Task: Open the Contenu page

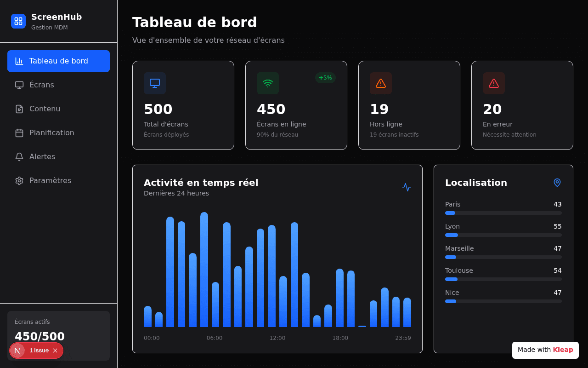Action: [x=58, y=109]
